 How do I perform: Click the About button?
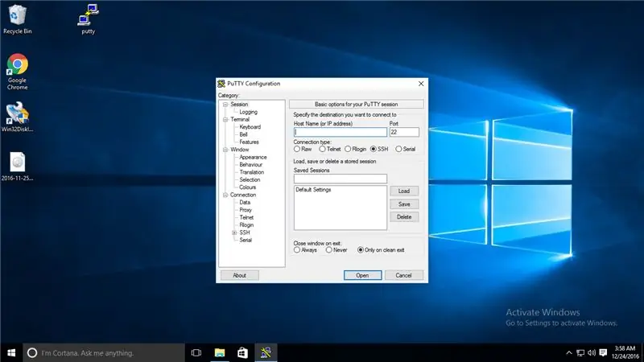[x=239, y=275]
